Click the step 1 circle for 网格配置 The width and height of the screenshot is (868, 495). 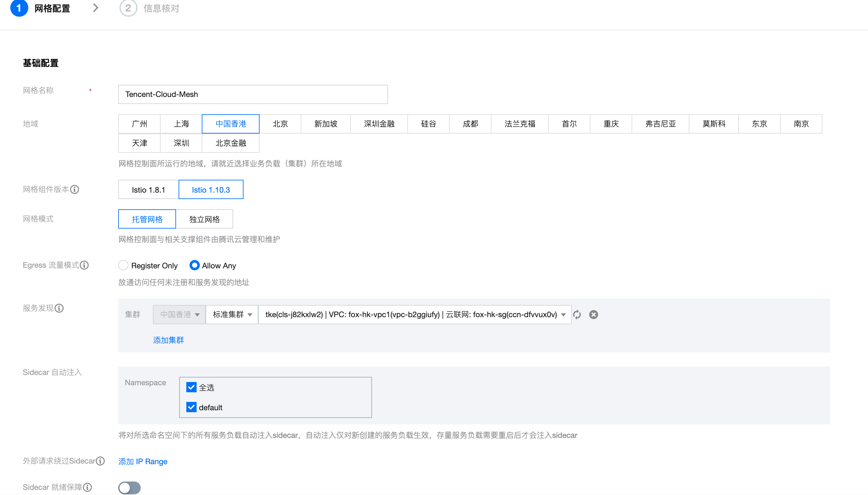pos(19,8)
